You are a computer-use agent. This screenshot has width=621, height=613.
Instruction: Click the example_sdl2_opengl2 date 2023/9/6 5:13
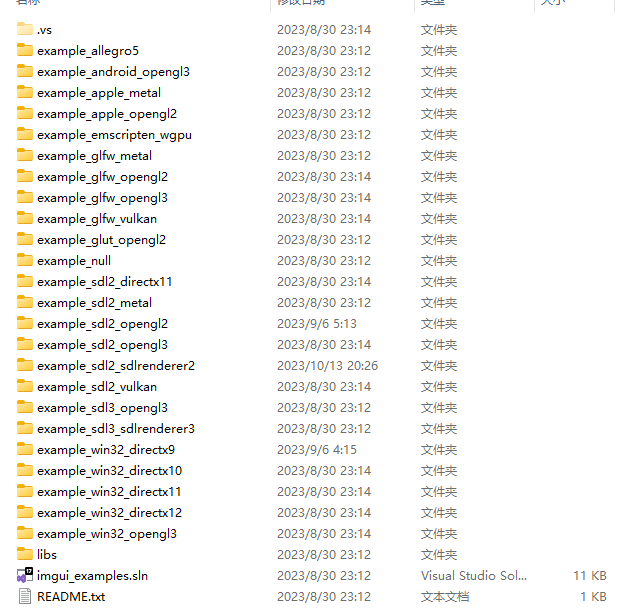pyautogui.click(x=317, y=324)
